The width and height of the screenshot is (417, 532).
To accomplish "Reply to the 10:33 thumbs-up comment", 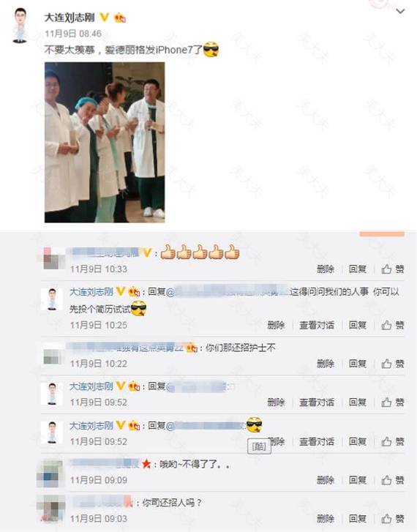I will point(357,269).
